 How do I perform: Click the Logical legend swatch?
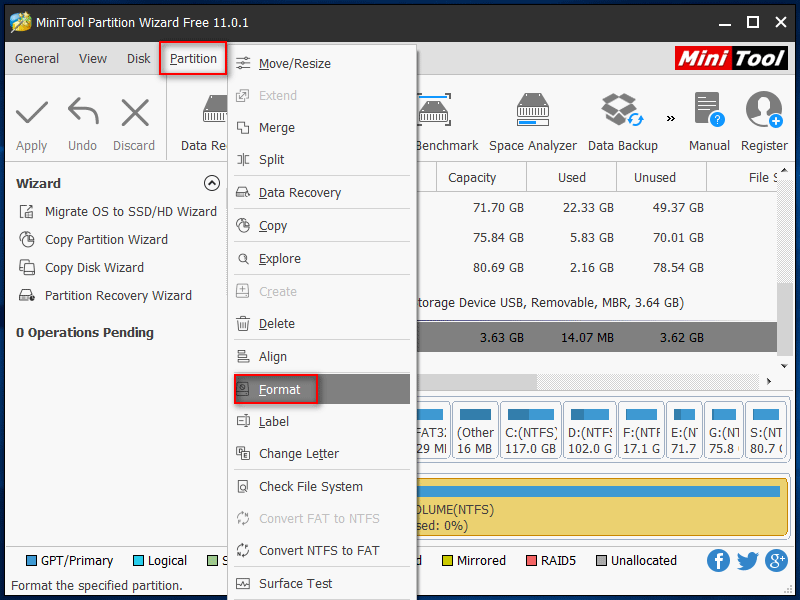[x=138, y=561]
